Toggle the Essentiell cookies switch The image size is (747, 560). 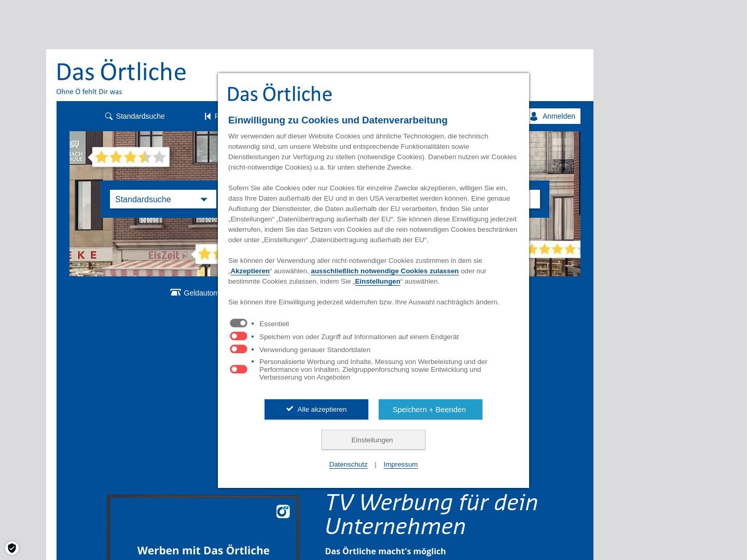tap(239, 323)
